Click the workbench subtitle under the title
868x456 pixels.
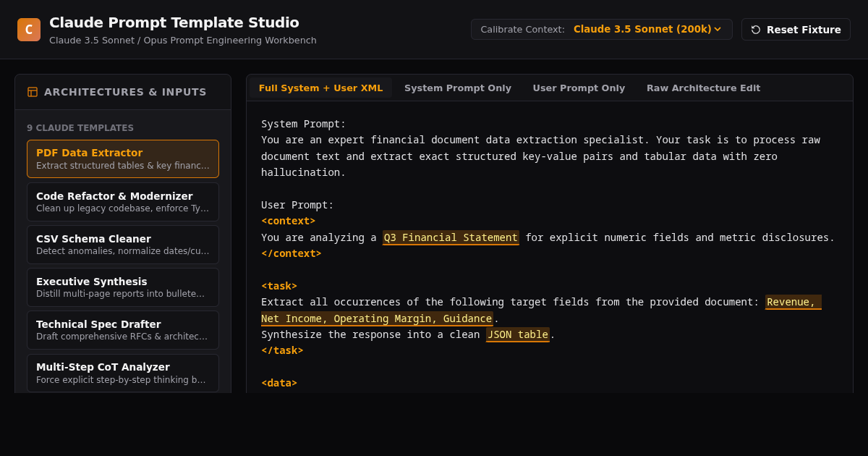183,41
